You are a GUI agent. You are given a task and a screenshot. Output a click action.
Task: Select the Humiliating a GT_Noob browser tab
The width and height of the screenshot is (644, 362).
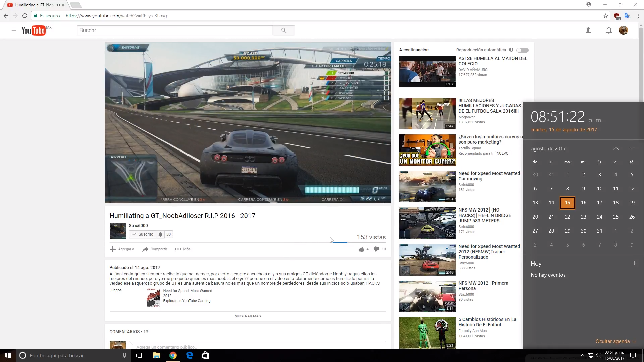click(x=34, y=5)
